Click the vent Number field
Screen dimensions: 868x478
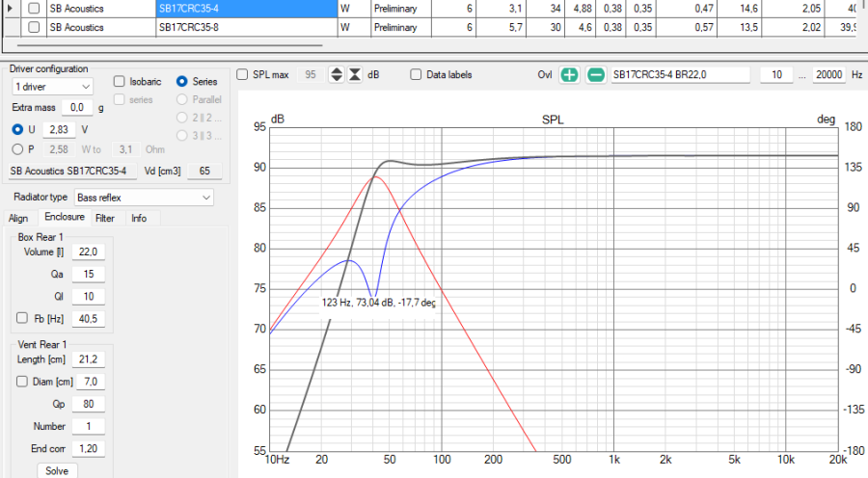pyautogui.click(x=88, y=427)
